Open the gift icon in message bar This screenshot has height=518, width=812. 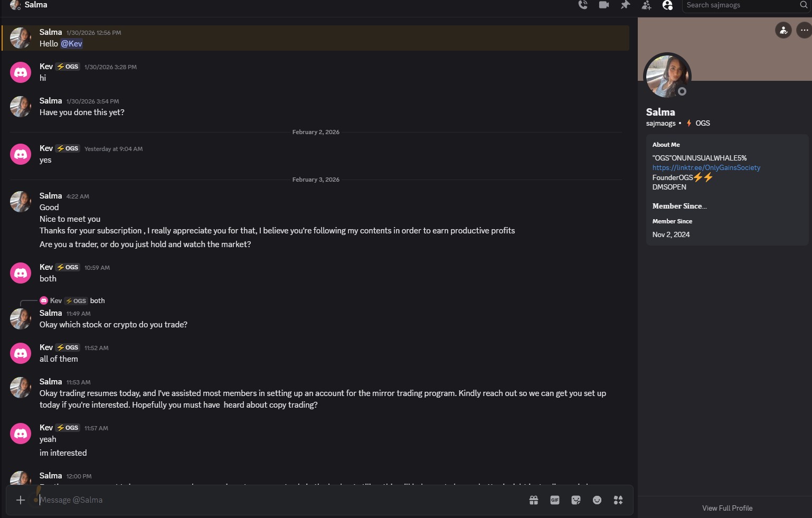534,500
